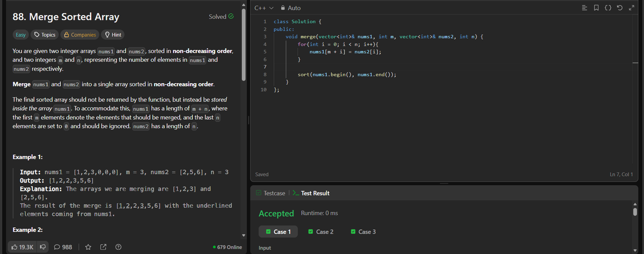Click the Accepted status text

point(276,213)
